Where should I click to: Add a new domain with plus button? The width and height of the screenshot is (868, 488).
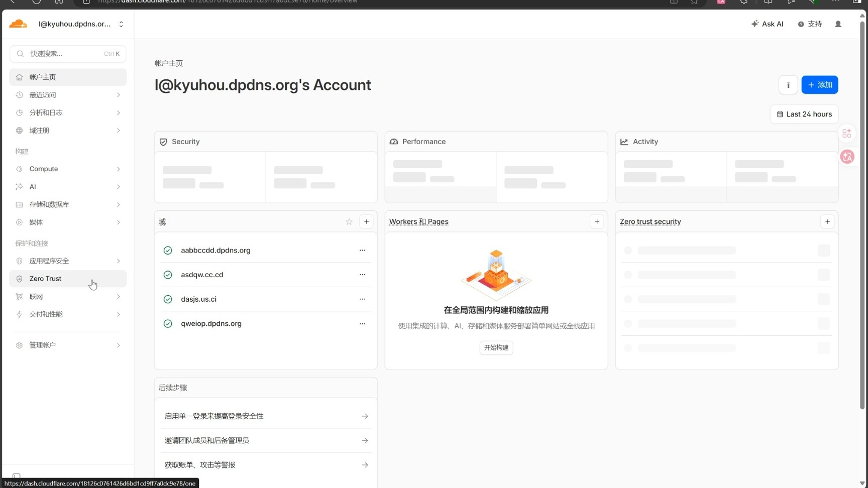pos(366,222)
